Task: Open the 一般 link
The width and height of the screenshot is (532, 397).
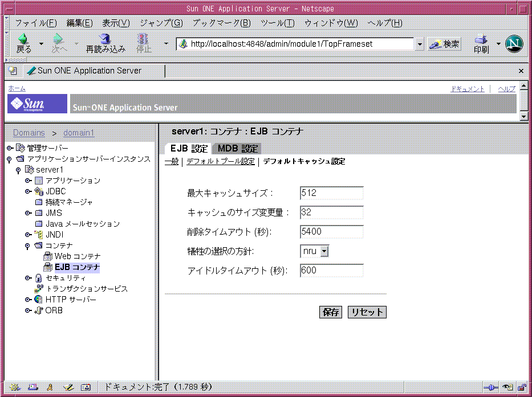Action: (172, 161)
